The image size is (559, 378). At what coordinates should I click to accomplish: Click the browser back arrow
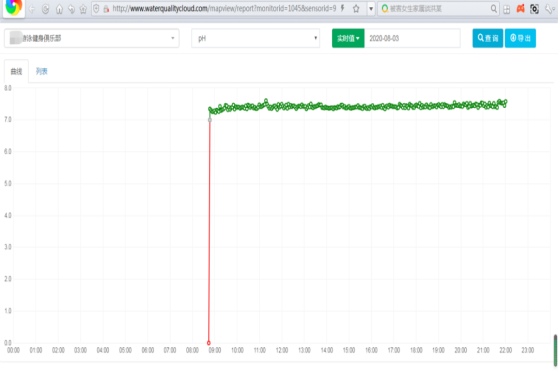[x=32, y=9]
